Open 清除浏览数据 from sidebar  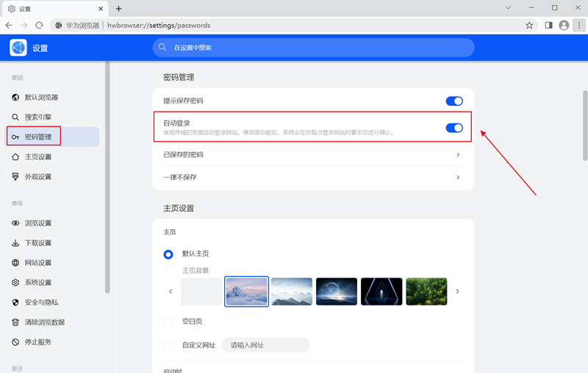[x=44, y=322]
